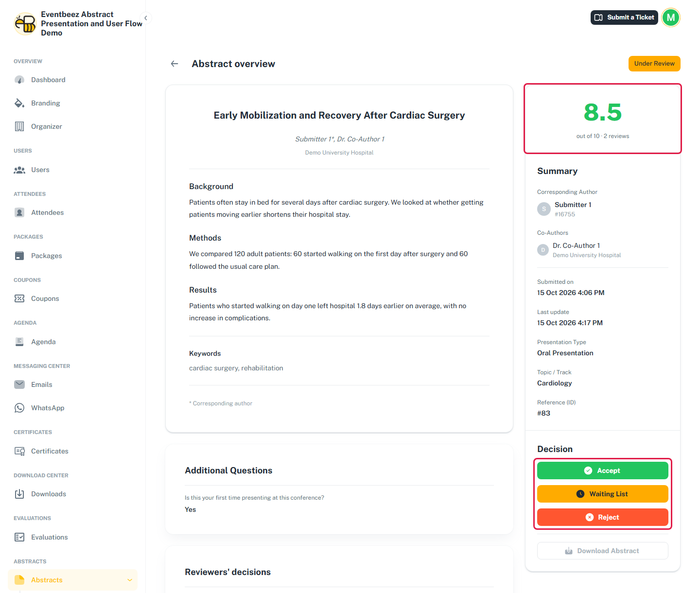
Task: Click the Abstracts folder icon
Action: point(19,580)
